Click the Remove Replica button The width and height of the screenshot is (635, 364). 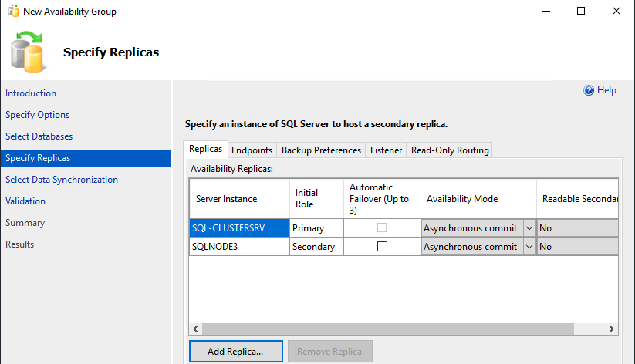pos(329,352)
